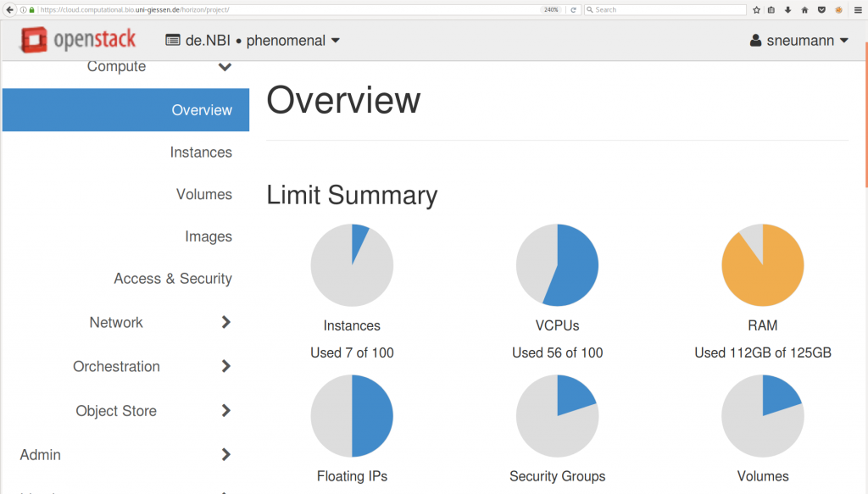Select Instances in the Compute menu
The width and height of the screenshot is (868, 494).
(x=201, y=153)
